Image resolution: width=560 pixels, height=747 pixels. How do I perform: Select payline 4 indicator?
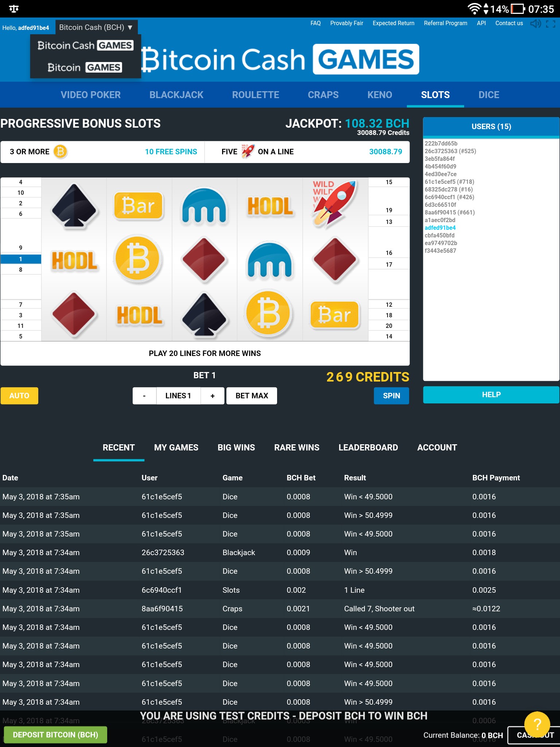(21, 182)
